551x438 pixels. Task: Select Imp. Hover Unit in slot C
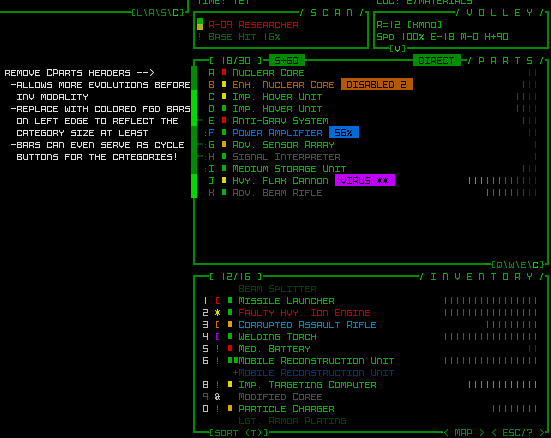(277, 97)
